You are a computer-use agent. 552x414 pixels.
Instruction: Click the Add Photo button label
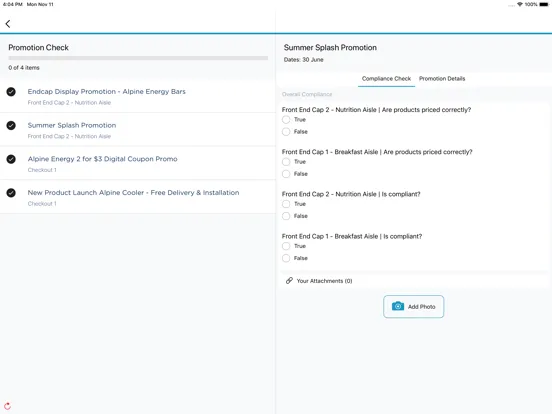(421, 307)
